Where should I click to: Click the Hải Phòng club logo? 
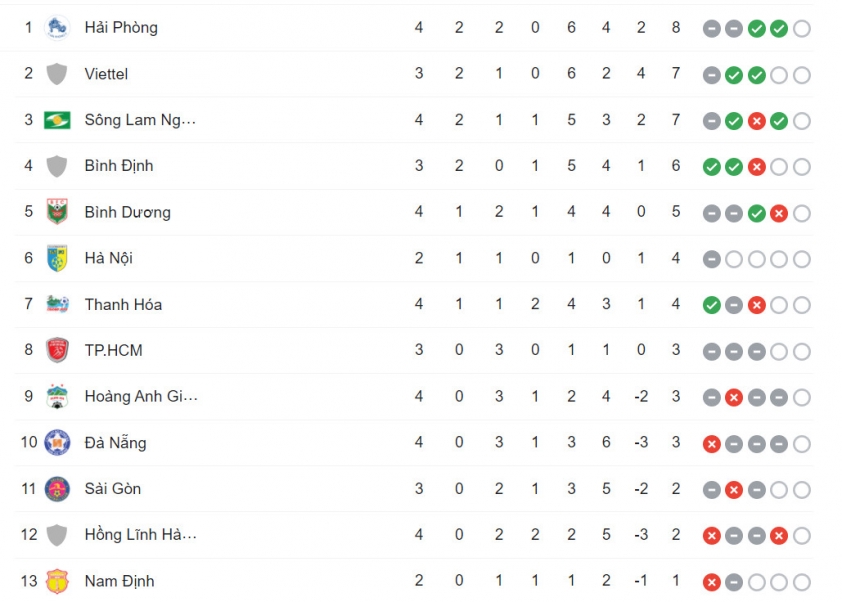tap(57, 27)
